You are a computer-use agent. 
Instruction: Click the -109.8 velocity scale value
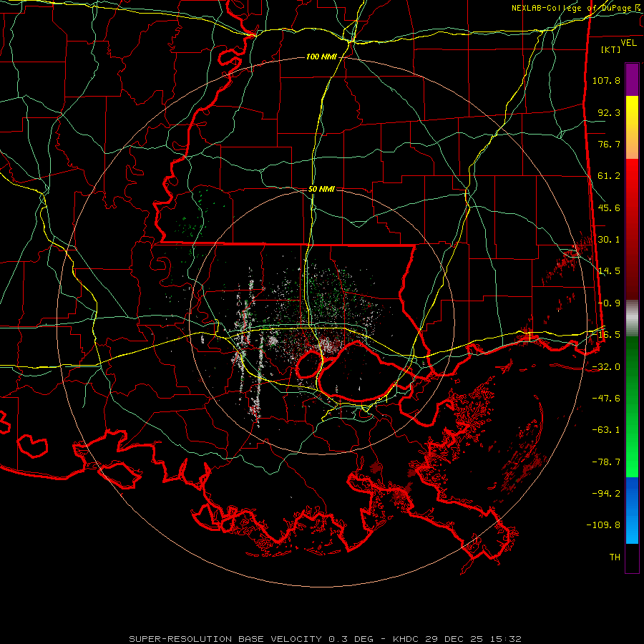click(603, 525)
